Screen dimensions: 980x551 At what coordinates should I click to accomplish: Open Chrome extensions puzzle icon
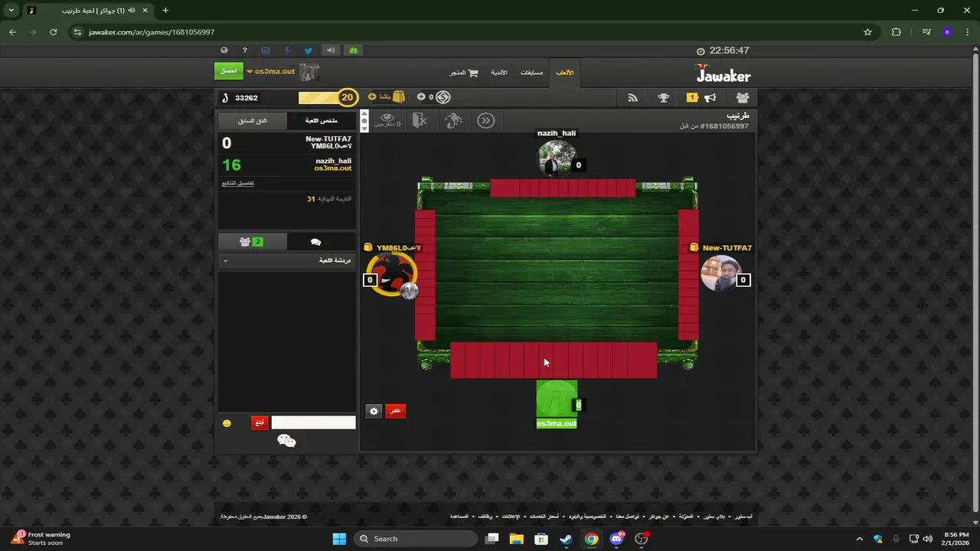(x=897, y=32)
